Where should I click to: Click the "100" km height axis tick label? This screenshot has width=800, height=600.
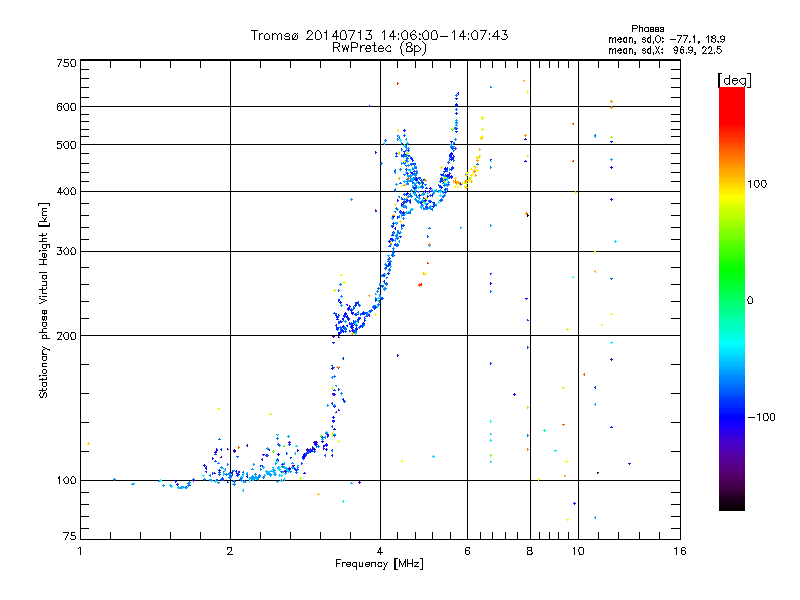[x=66, y=480]
